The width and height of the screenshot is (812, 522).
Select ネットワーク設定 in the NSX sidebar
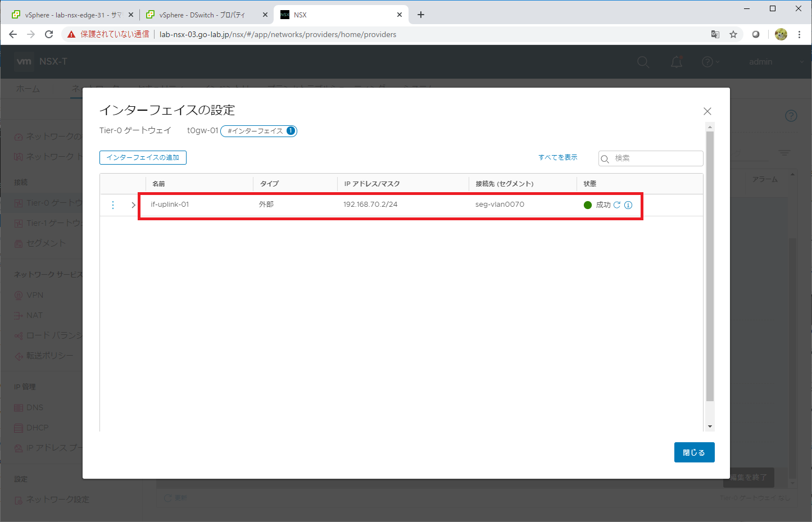57,500
